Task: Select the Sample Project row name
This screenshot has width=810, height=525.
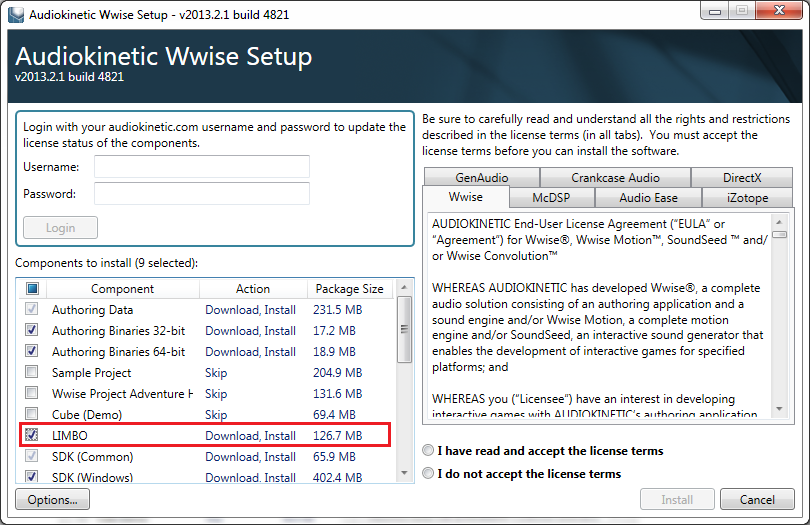Action: pyautogui.click(x=91, y=373)
